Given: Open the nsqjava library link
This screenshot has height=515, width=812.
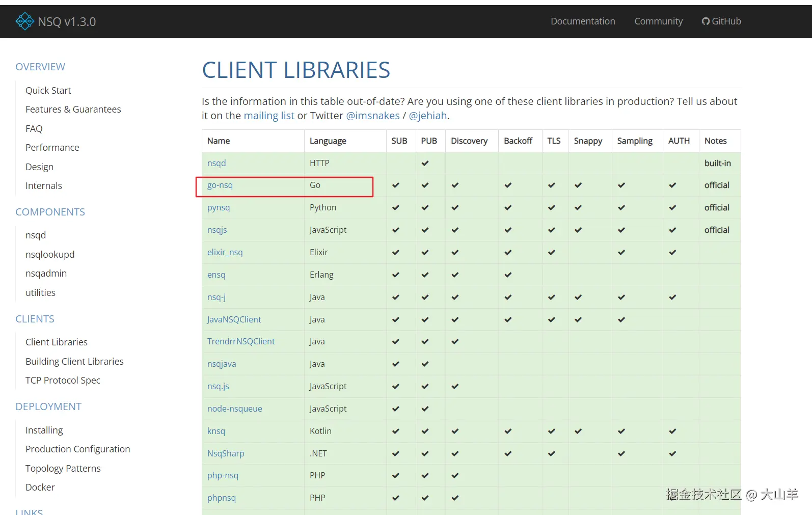Looking at the screenshot, I should point(222,364).
